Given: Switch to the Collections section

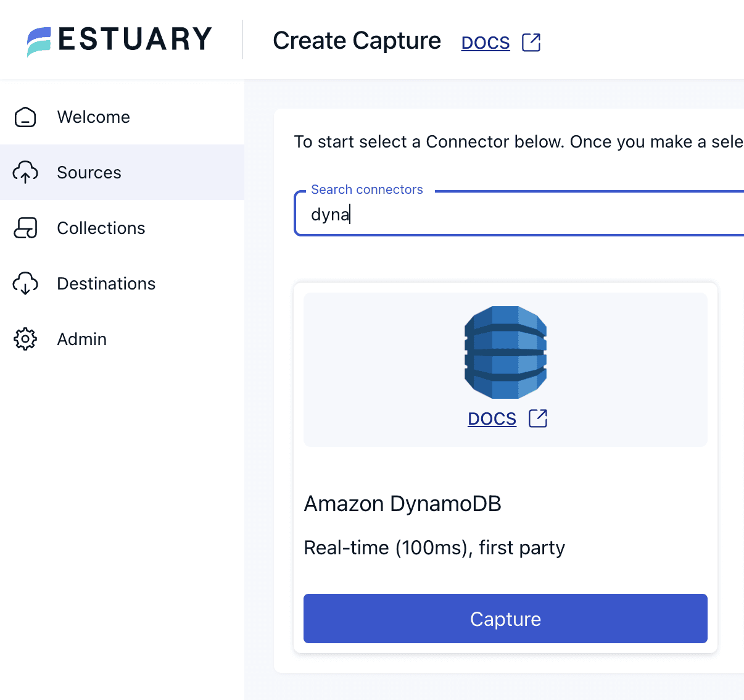Looking at the screenshot, I should pyautogui.click(x=101, y=228).
